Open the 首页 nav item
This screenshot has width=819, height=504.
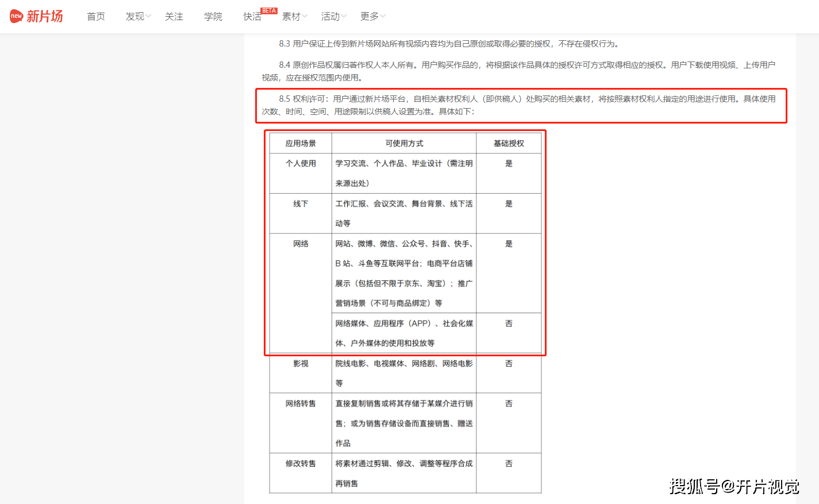click(96, 17)
